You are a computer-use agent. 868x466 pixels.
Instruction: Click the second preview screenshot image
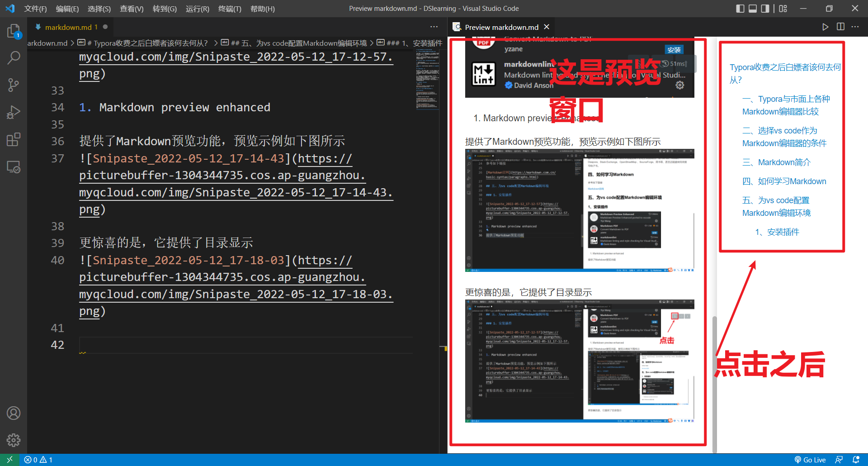point(580,361)
